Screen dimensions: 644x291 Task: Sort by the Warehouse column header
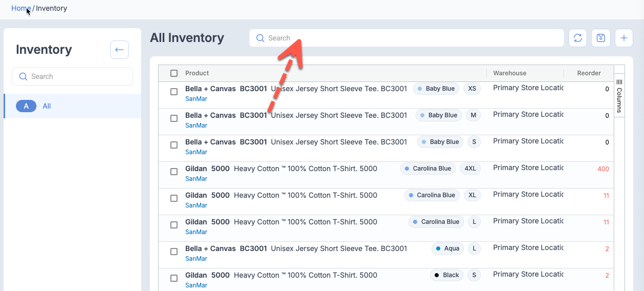[x=510, y=73]
